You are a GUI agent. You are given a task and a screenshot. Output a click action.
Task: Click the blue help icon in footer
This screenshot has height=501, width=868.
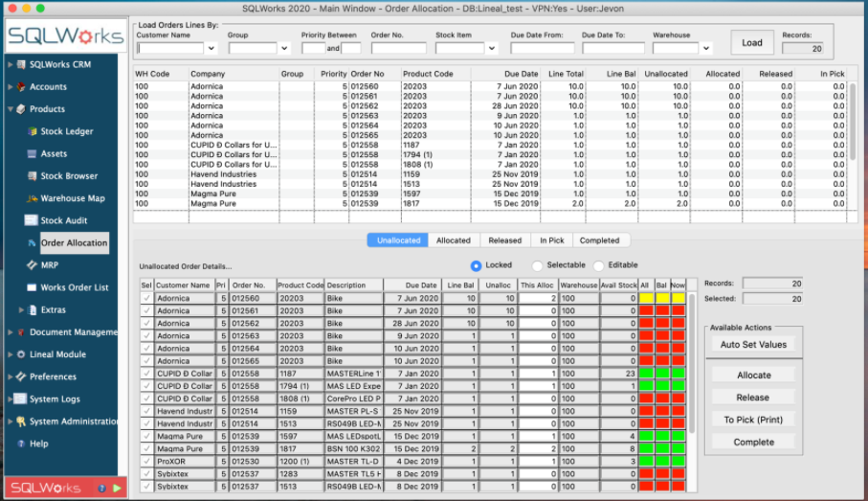pyautogui.click(x=101, y=489)
